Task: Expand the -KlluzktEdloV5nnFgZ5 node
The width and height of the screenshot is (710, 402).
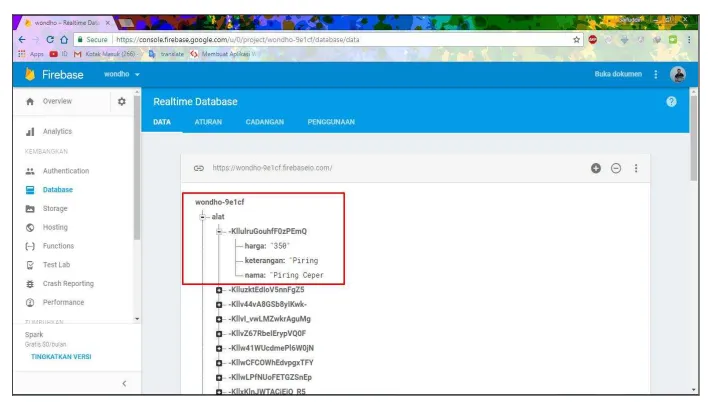Action: pos(219,290)
